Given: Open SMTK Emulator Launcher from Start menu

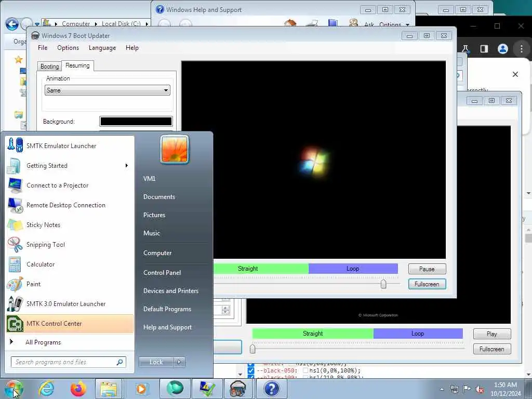Looking at the screenshot, I should (70, 146).
